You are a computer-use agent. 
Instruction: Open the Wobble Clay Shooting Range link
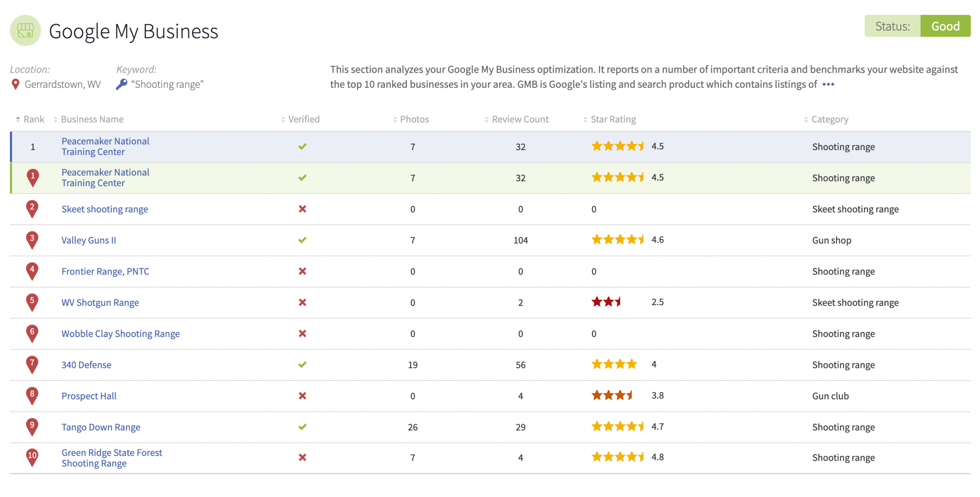click(x=121, y=334)
